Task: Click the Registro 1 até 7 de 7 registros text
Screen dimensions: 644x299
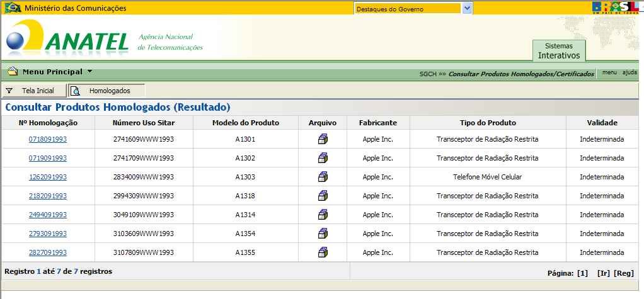Action: (x=59, y=271)
